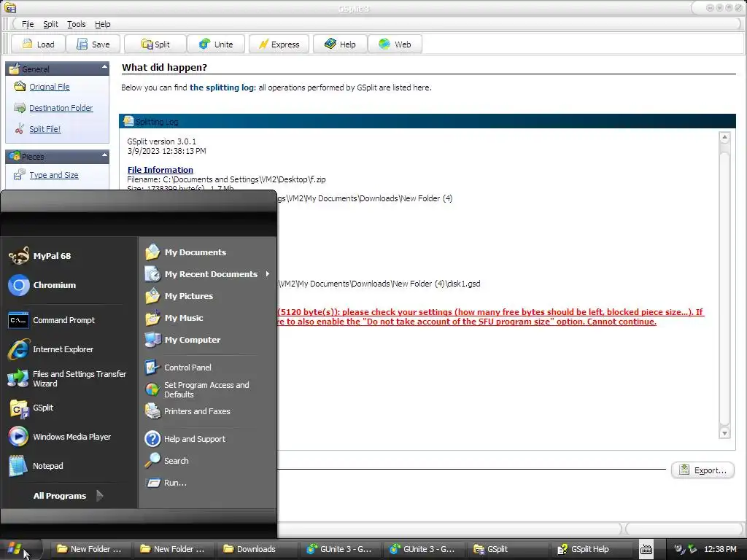Click the Start button on taskbar

[18, 549]
